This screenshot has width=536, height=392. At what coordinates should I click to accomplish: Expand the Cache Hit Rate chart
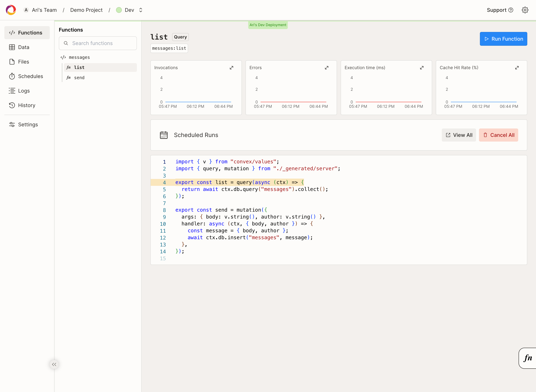[517, 68]
